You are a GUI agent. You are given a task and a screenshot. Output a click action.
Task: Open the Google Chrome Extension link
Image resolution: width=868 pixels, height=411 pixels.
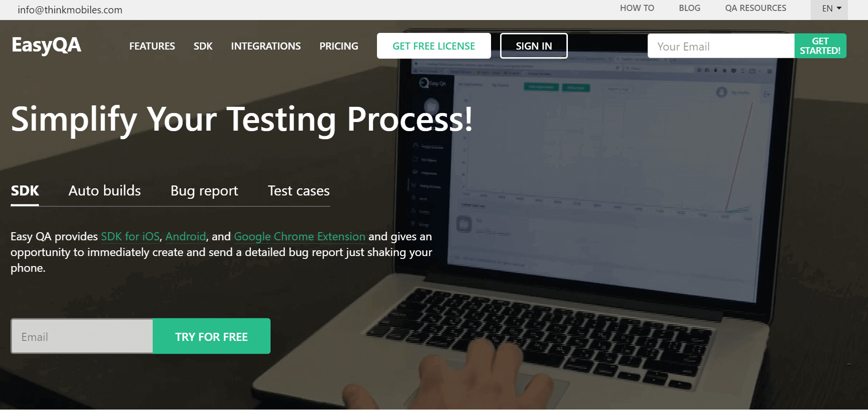coord(300,236)
